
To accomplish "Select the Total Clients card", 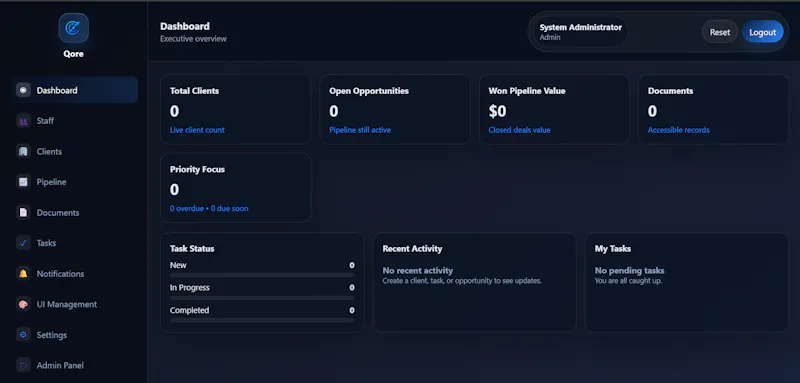I will (x=236, y=109).
